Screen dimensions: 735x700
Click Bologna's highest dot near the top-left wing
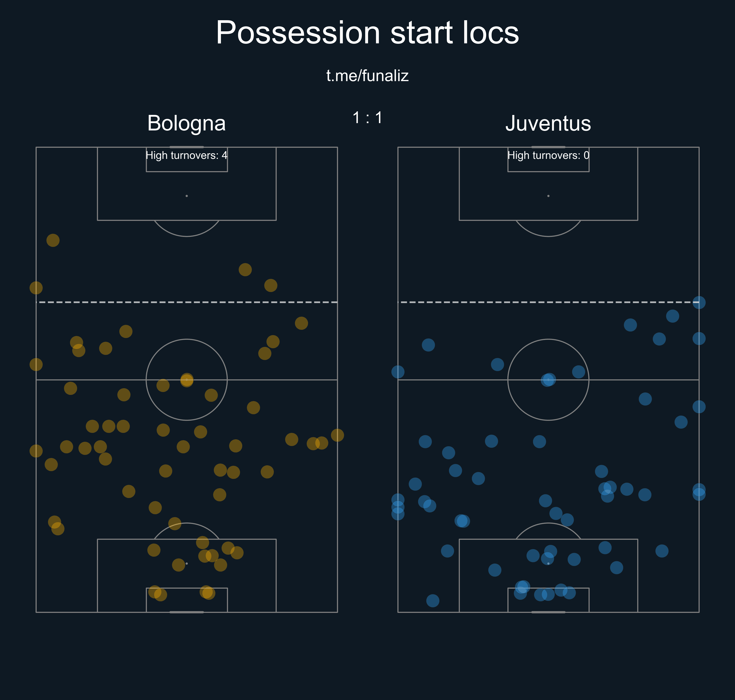click(x=53, y=240)
